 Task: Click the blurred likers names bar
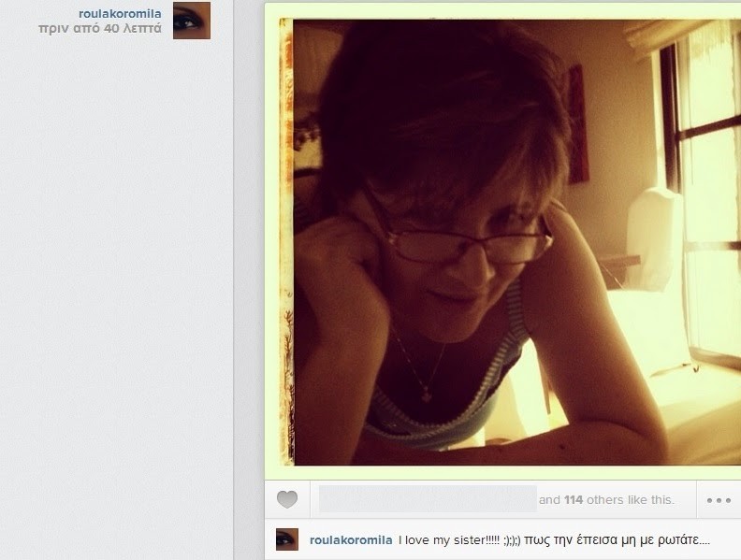coord(428,498)
